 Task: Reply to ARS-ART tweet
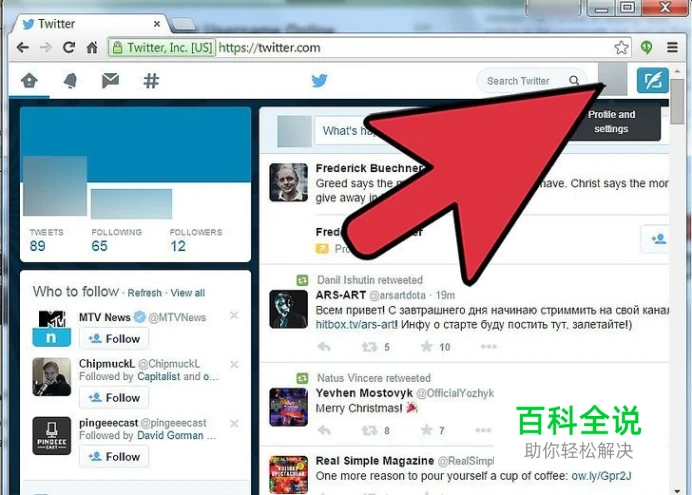(324, 347)
